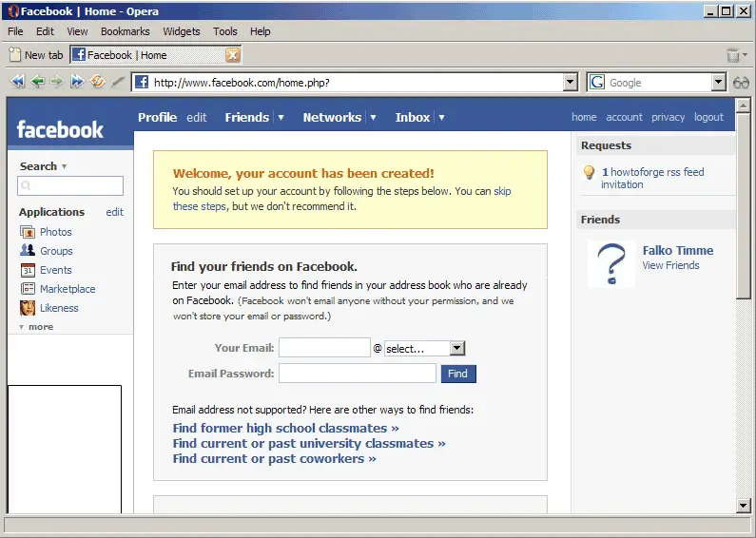Screen dimensions: 756x538
Task: Reload page with orange Reload icon
Action: (x=97, y=82)
